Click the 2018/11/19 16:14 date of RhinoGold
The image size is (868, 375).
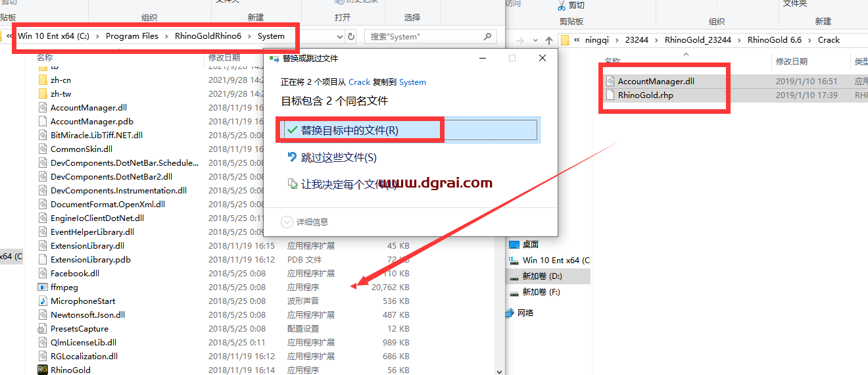point(241,370)
